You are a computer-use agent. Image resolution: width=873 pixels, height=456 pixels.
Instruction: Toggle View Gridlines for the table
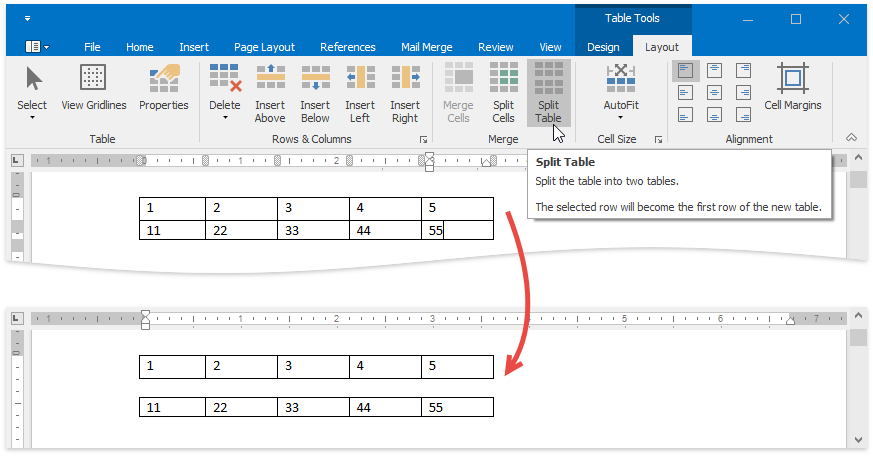tap(94, 88)
